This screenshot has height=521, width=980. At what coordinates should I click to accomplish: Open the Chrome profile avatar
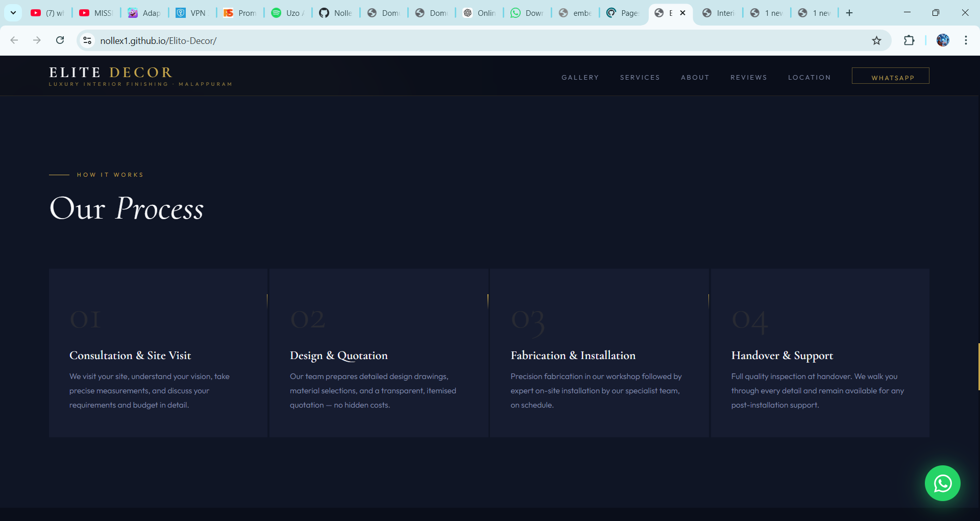tap(943, 40)
